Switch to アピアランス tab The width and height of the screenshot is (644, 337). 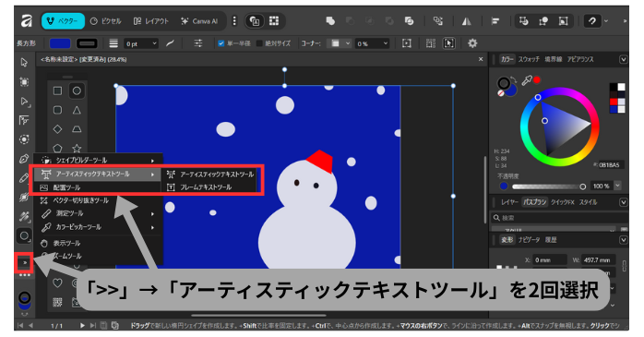click(x=580, y=60)
